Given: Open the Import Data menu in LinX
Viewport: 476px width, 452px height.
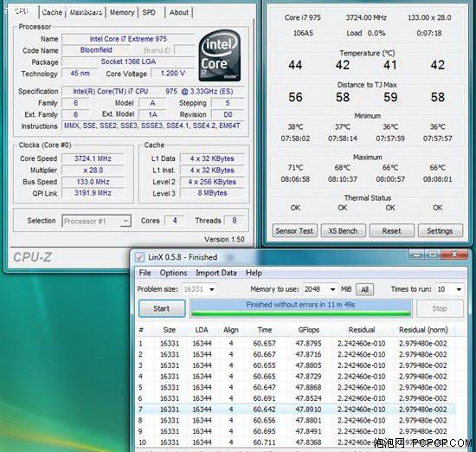Looking at the screenshot, I should pyautogui.click(x=216, y=273).
